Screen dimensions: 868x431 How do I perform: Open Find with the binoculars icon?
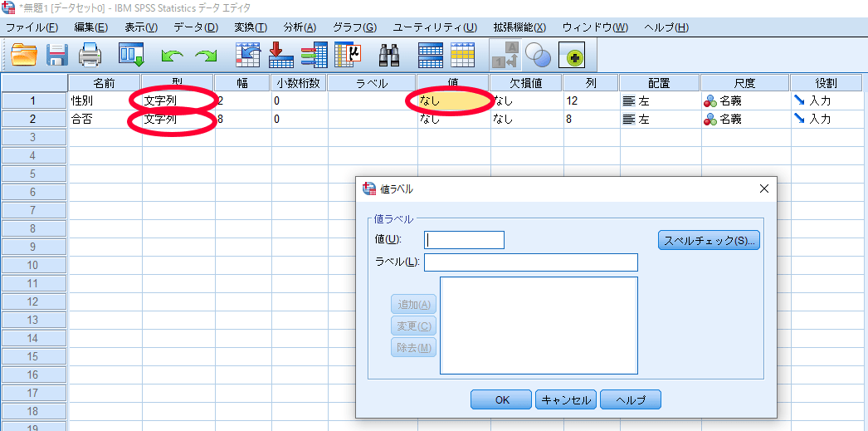389,55
